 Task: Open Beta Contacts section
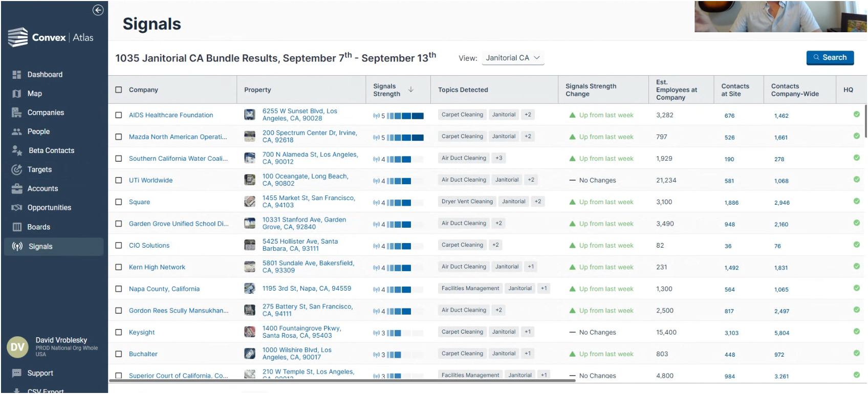pyautogui.click(x=51, y=150)
